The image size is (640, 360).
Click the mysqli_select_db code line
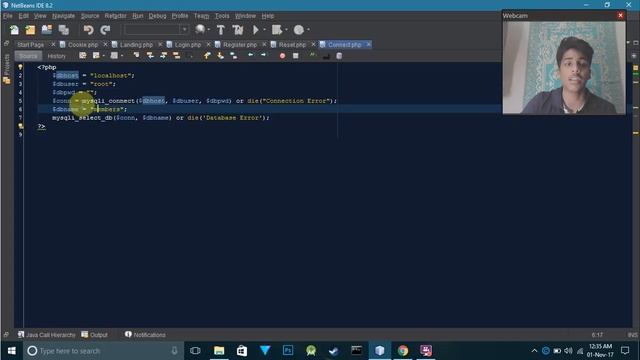point(161,118)
